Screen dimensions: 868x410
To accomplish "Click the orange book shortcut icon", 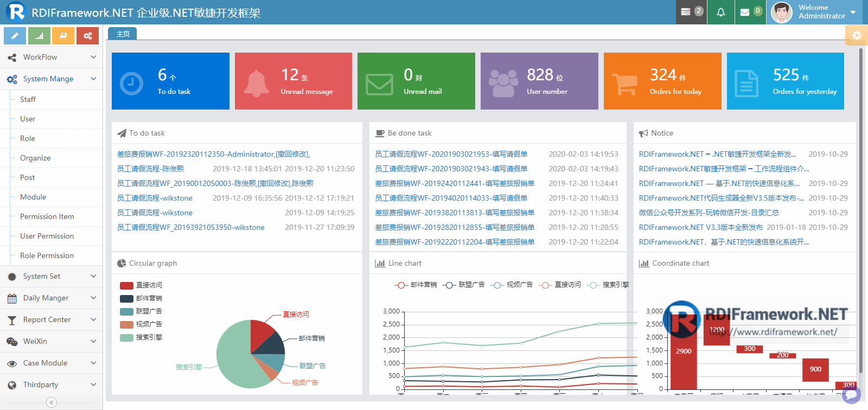I will point(63,36).
